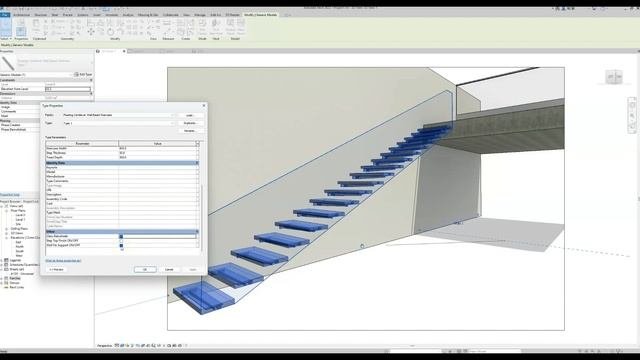
Task: Switch to the Structure ribbon tab
Action: click(x=40, y=15)
